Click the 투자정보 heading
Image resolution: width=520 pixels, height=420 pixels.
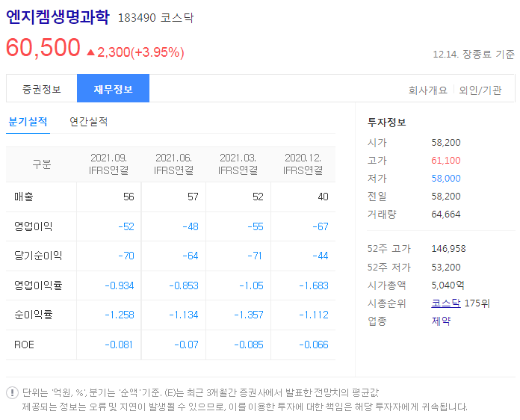[387, 122]
